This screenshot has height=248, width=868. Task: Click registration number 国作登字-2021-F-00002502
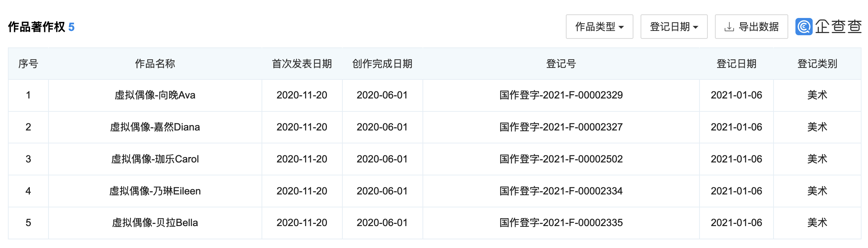point(561,159)
